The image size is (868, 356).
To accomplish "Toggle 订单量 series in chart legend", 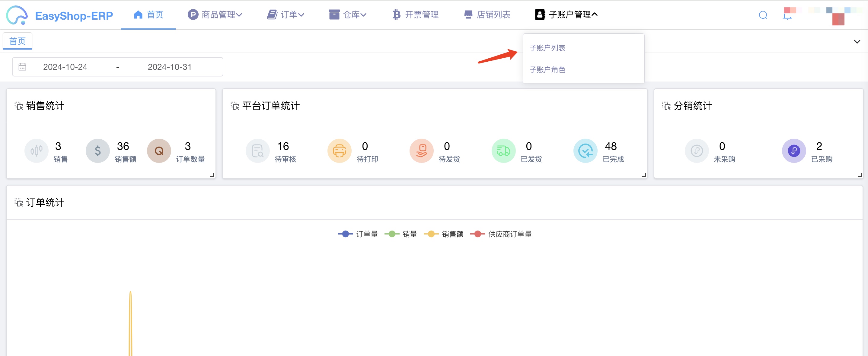I will tap(358, 234).
